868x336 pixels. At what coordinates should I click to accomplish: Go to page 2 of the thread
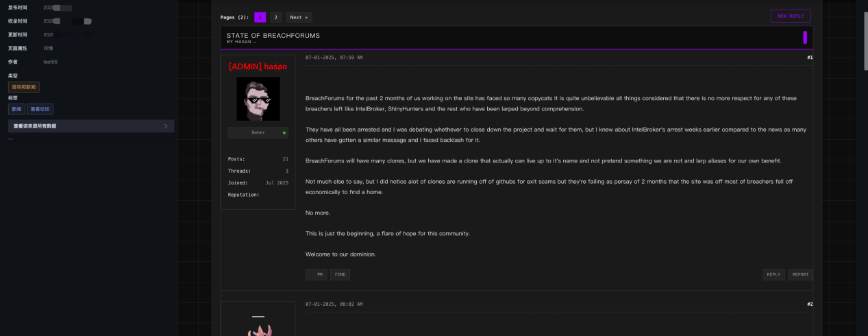point(275,17)
